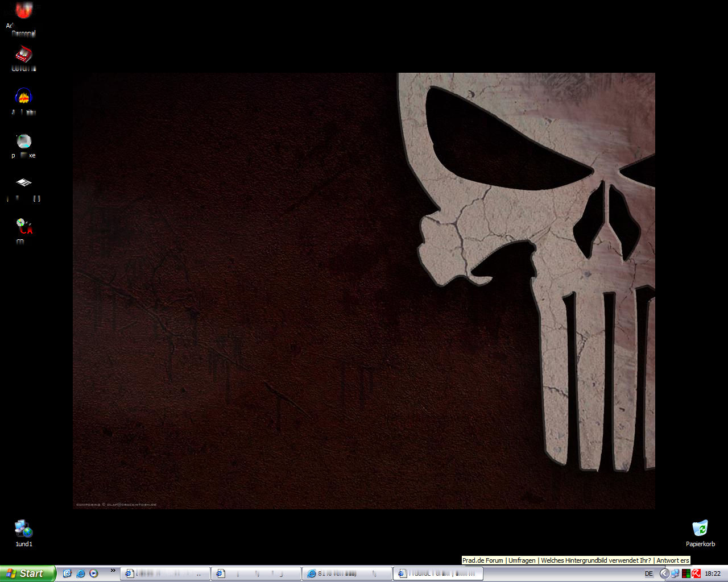Click the green and red tray icon
The height and width of the screenshot is (582, 728).
686,573
